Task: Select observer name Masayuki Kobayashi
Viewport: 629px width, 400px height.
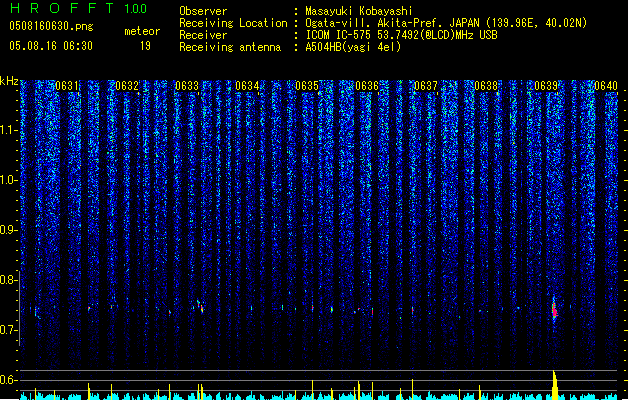Action: 359,11
